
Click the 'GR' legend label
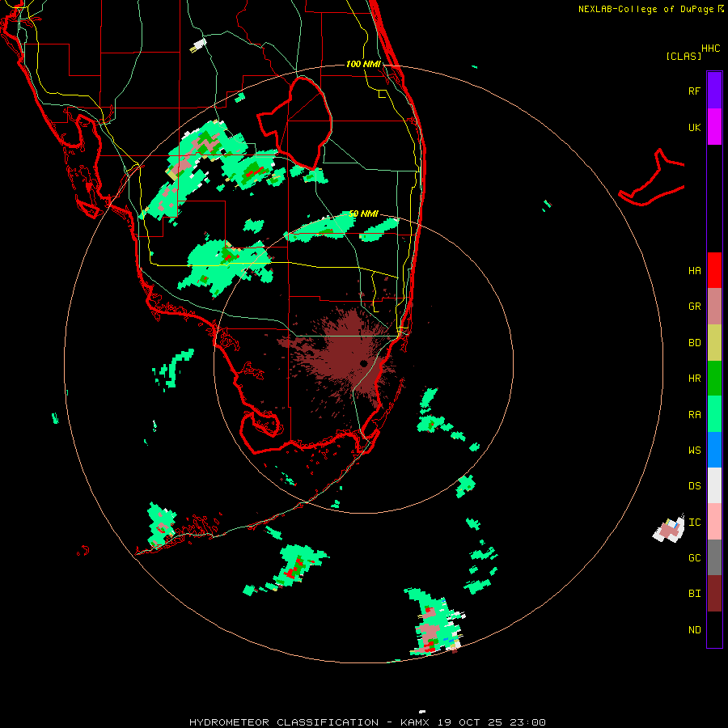(694, 307)
